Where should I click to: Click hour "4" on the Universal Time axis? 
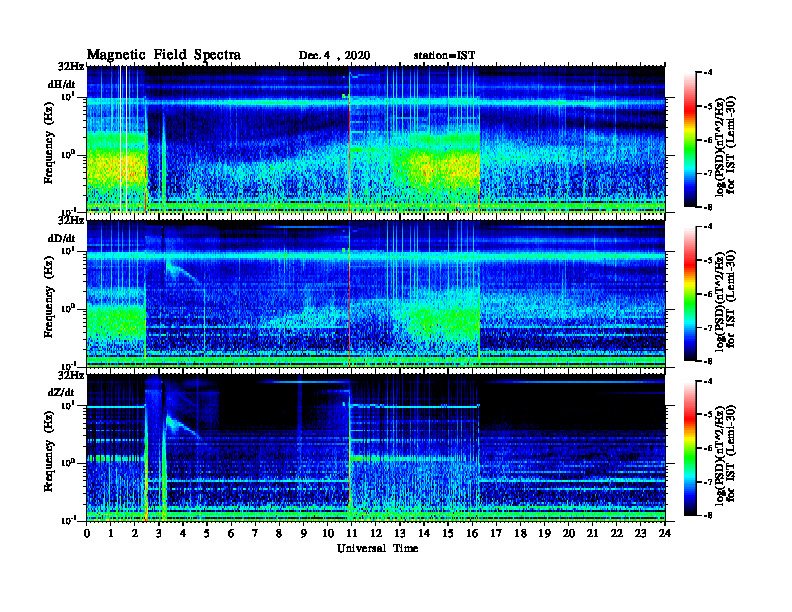183,534
